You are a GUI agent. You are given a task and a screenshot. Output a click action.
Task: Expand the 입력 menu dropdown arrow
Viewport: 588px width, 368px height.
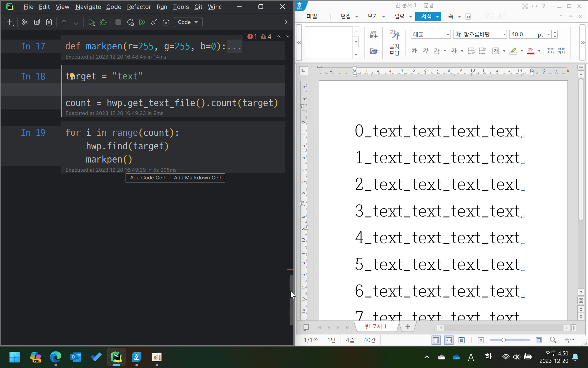coord(410,17)
